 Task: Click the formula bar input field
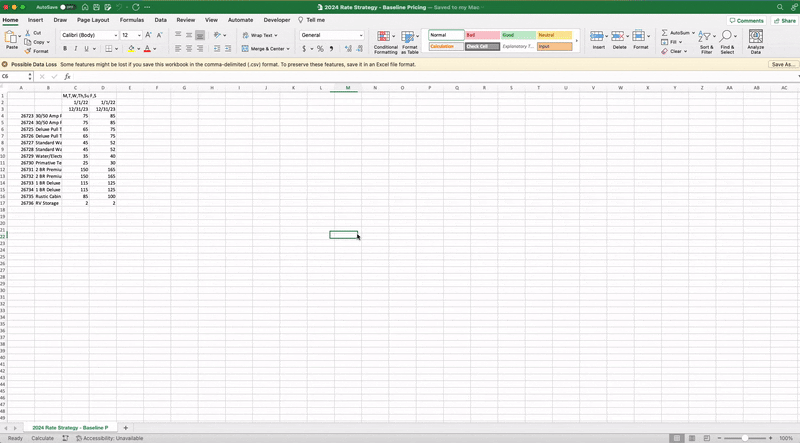click(x=400, y=76)
